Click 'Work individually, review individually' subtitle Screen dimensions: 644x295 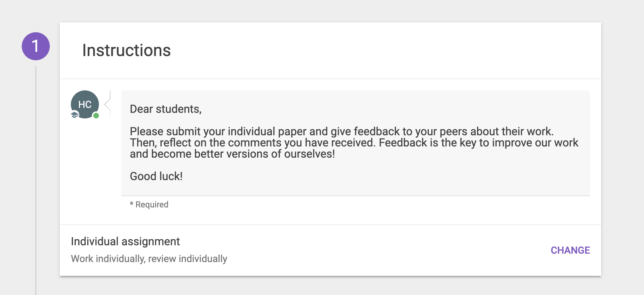tap(149, 259)
